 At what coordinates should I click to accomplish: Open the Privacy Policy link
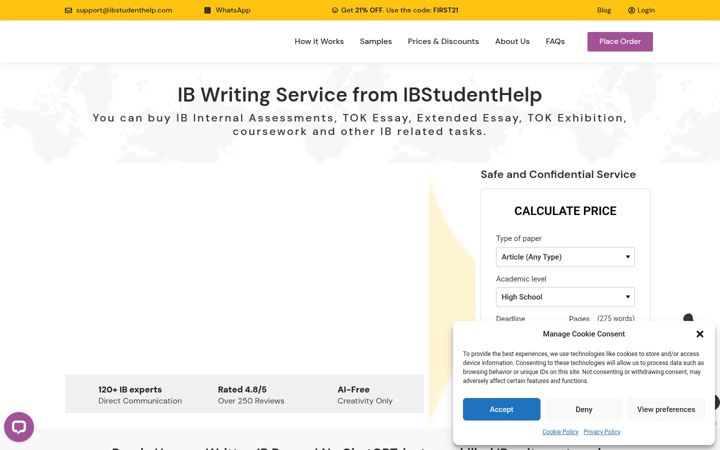tap(602, 432)
